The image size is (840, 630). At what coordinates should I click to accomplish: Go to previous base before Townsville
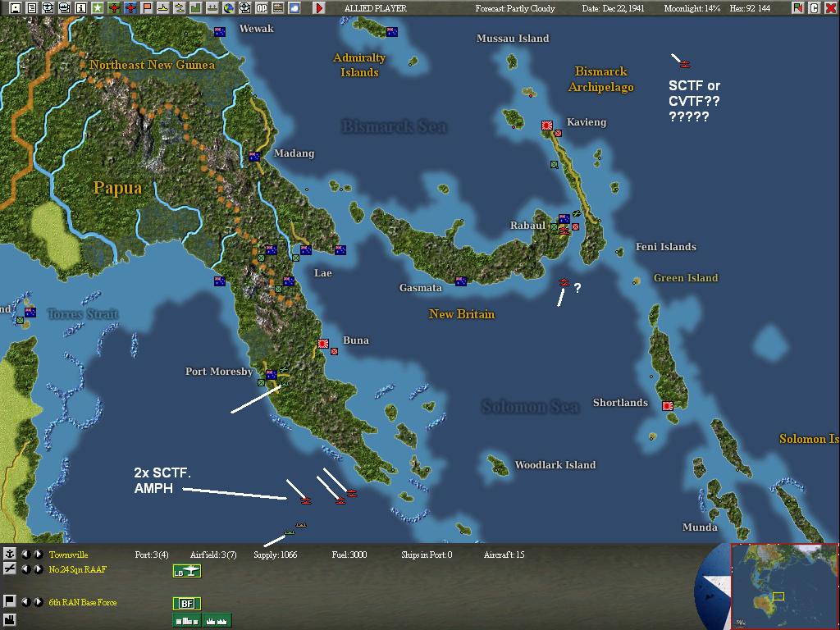pyautogui.click(x=25, y=555)
